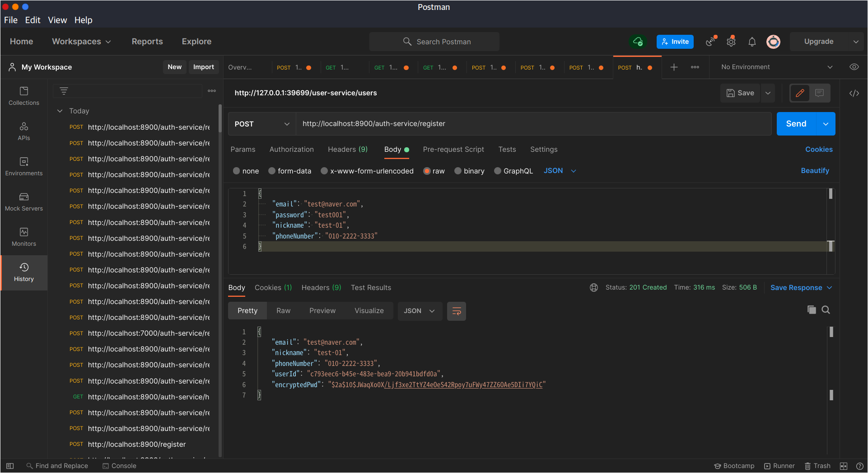This screenshot has width=868, height=473.
Task: Open the Collections sidebar panel
Action: coord(24,96)
